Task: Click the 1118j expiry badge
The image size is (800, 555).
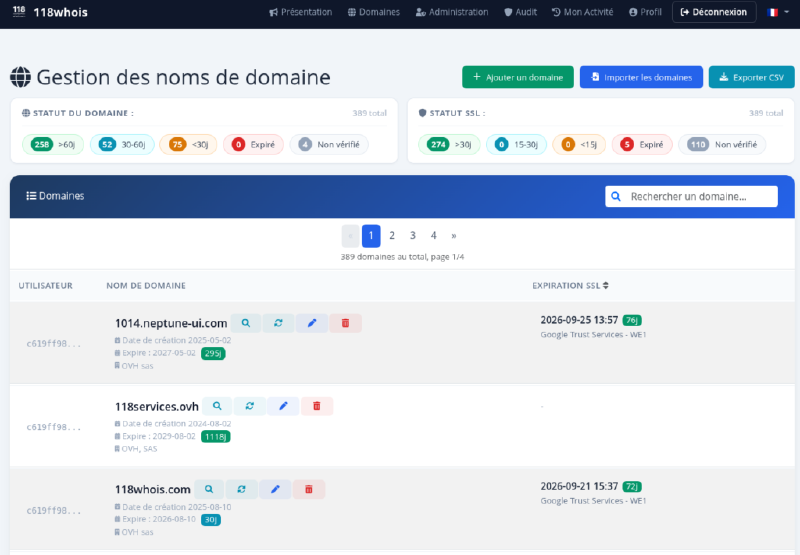Action: click(216, 437)
